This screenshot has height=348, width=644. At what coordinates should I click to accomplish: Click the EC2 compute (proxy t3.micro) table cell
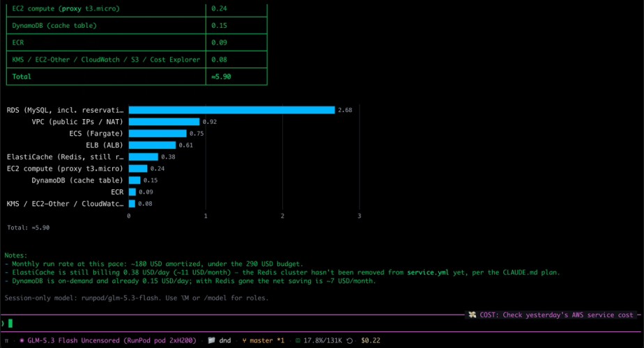[x=107, y=8]
